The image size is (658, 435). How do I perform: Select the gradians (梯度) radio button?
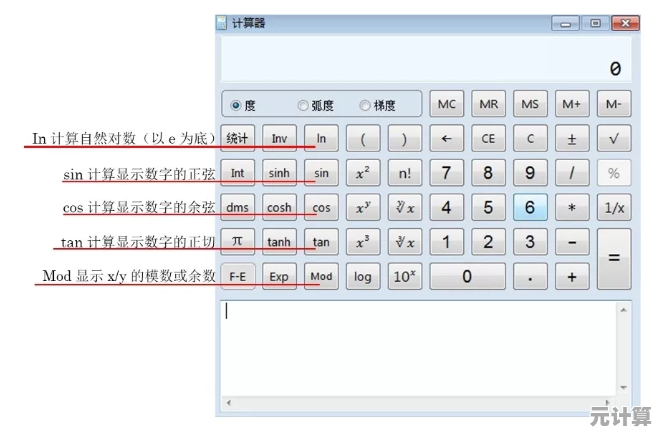(365, 105)
